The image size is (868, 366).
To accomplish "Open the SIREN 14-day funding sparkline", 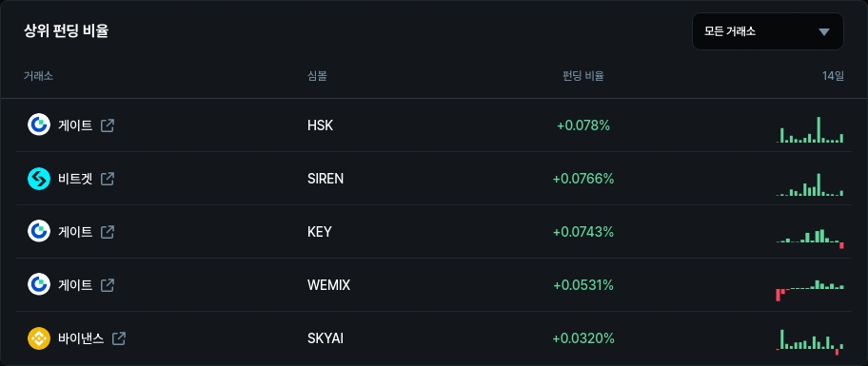I will coord(810,184).
